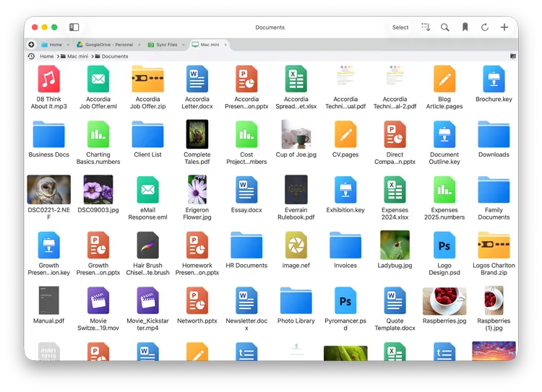Open the history clock icon
Screen dimensions: 542x392
pos(31,56)
